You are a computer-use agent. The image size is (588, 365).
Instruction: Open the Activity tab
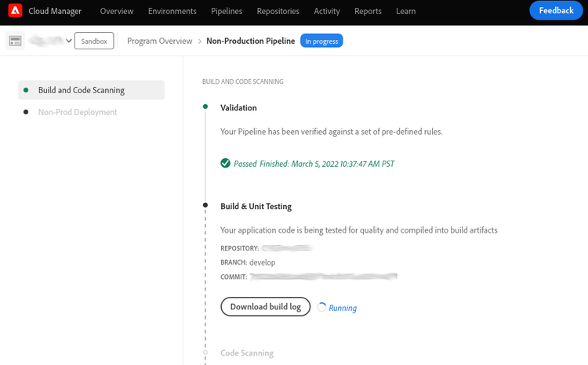point(327,11)
